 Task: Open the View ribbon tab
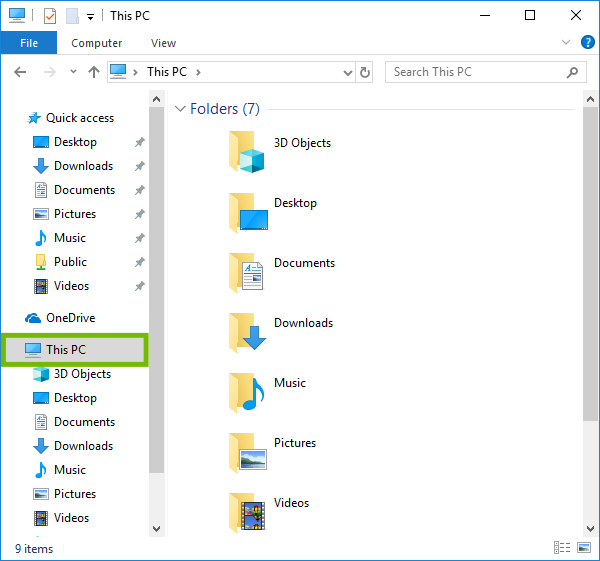[163, 43]
